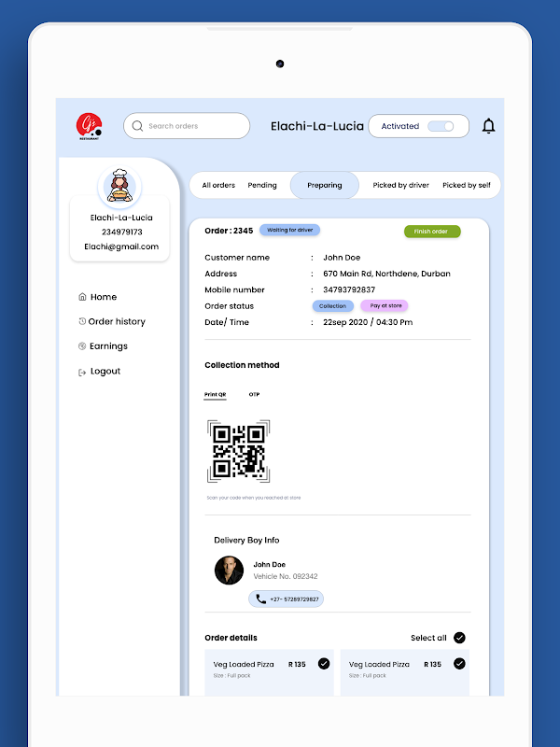
Task: Click the Earnings coin icon
Action: point(82,346)
